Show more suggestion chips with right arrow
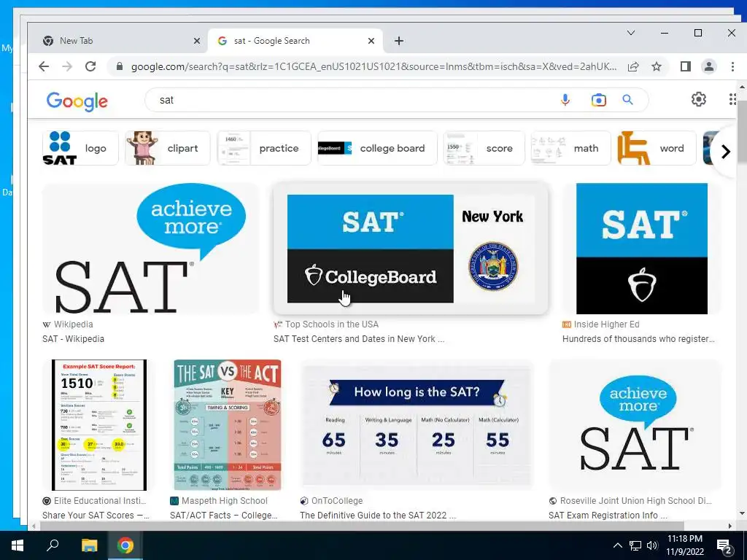The image size is (747, 560). click(x=725, y=152)
